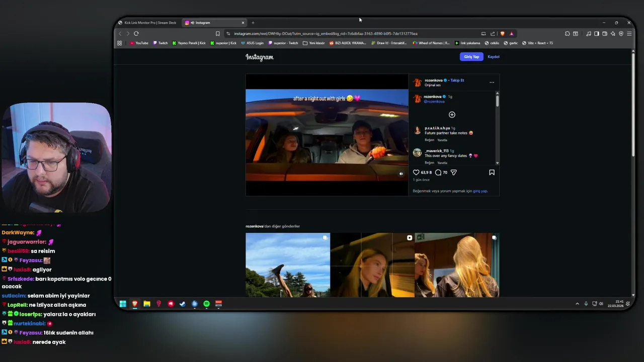Open p.r.a.t.i.k.s.h.ya's profile avatar
The height and width of the screenshot is (362, 644).
click(x=417, y=130)
